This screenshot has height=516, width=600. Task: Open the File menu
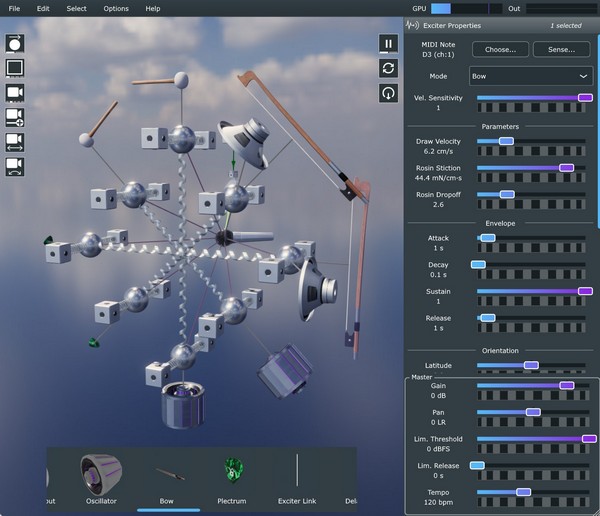click(x=15, y=8)
